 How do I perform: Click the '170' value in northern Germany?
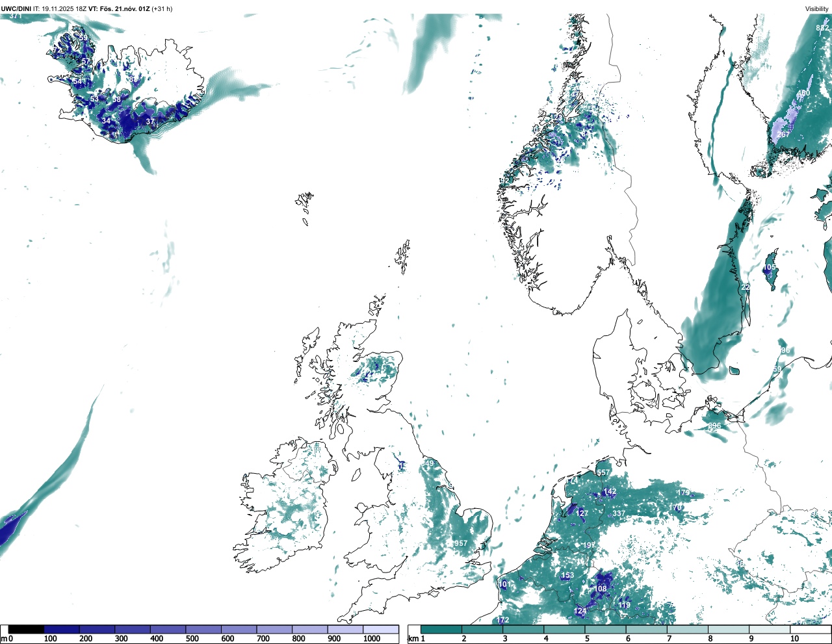pos(677,507)
